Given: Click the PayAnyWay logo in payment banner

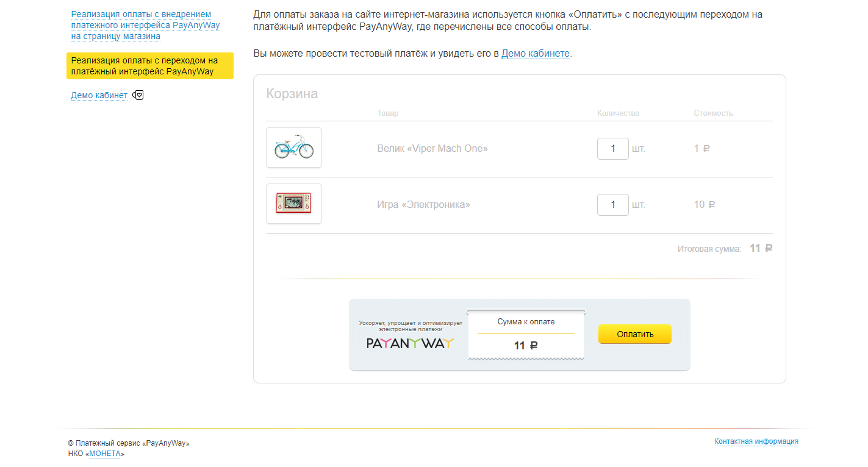Looking at the screenshot, I should (x=410, y=343).
